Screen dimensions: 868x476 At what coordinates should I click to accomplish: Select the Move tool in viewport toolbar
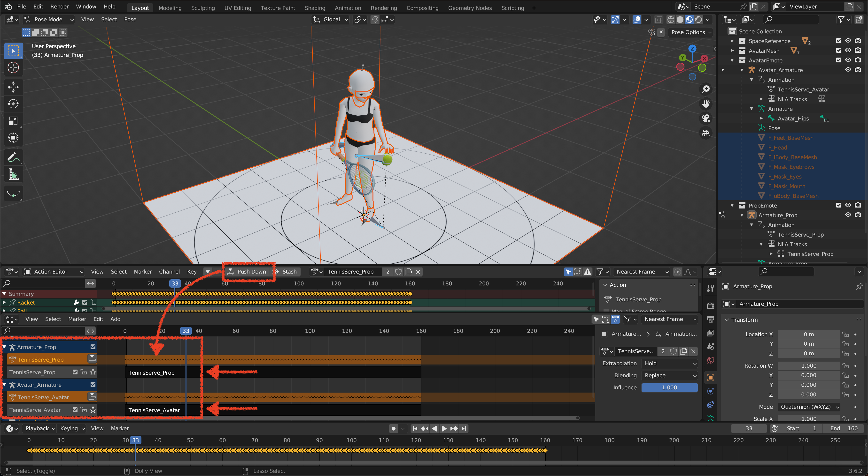[x=13, y=87]
